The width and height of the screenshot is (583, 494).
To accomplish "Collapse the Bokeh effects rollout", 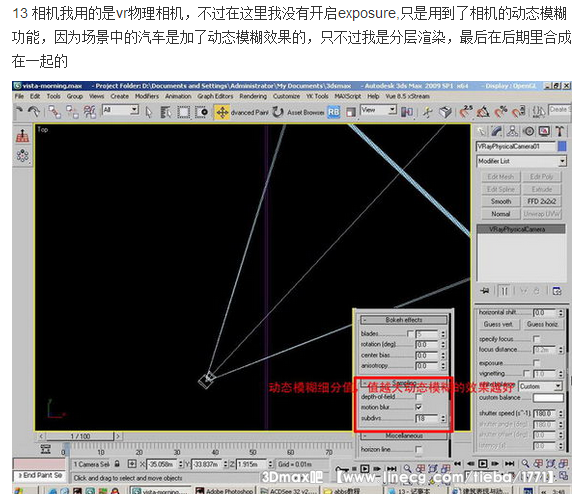I will point(403,320).
